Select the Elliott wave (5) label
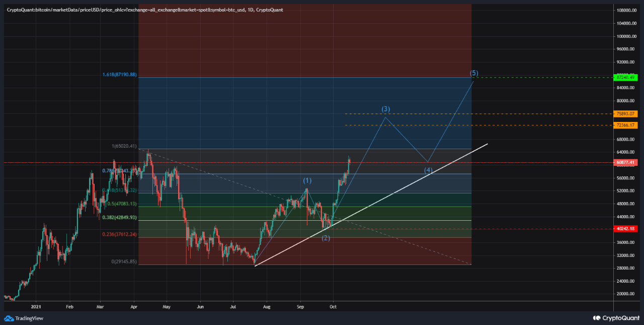 click(x=473, y=73)
